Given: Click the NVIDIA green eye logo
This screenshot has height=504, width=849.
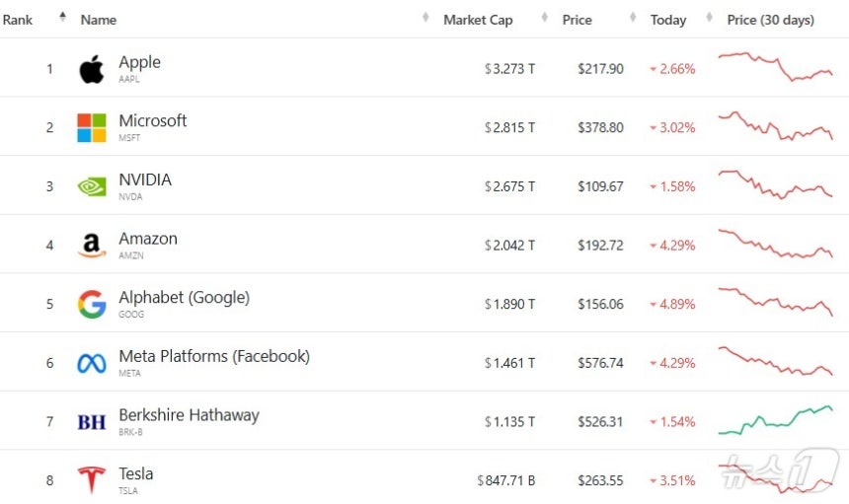Looking at the screenshot, I should coord(92,186).
